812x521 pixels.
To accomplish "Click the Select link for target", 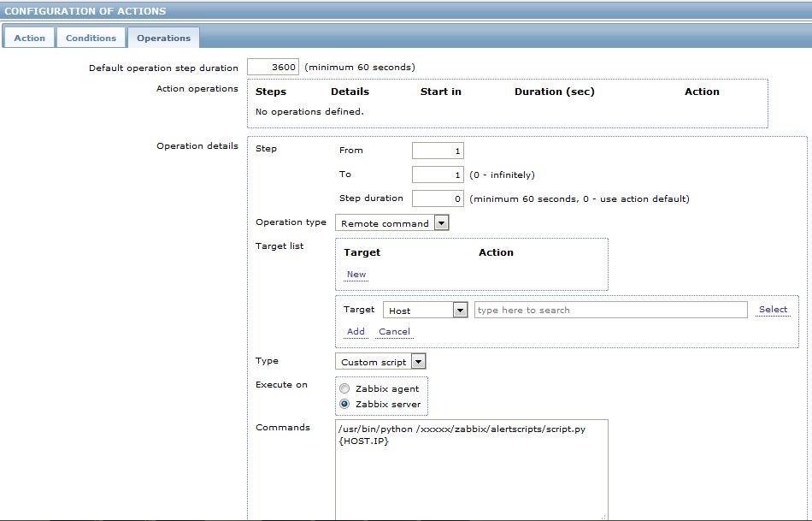I will pyautogui.click(x=773, y=310).
